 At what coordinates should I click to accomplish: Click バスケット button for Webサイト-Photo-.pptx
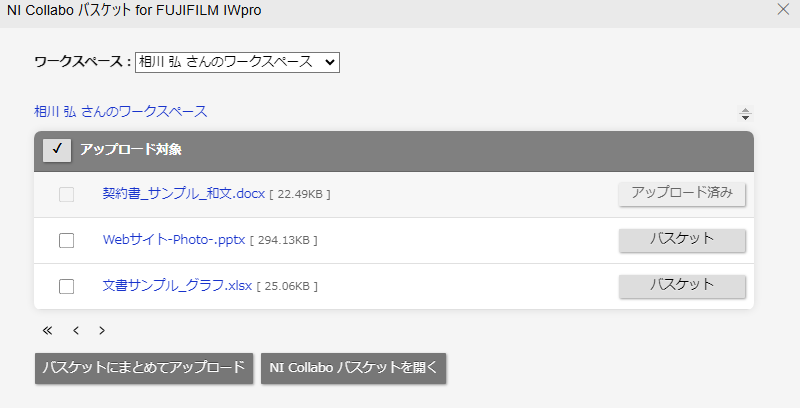(x=682, y=240)
